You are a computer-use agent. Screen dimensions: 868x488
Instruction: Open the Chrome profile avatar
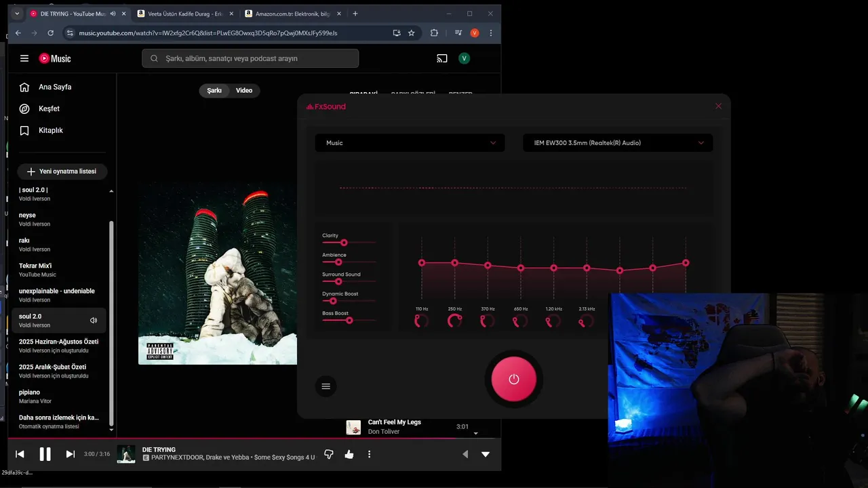tap(475, 33)
